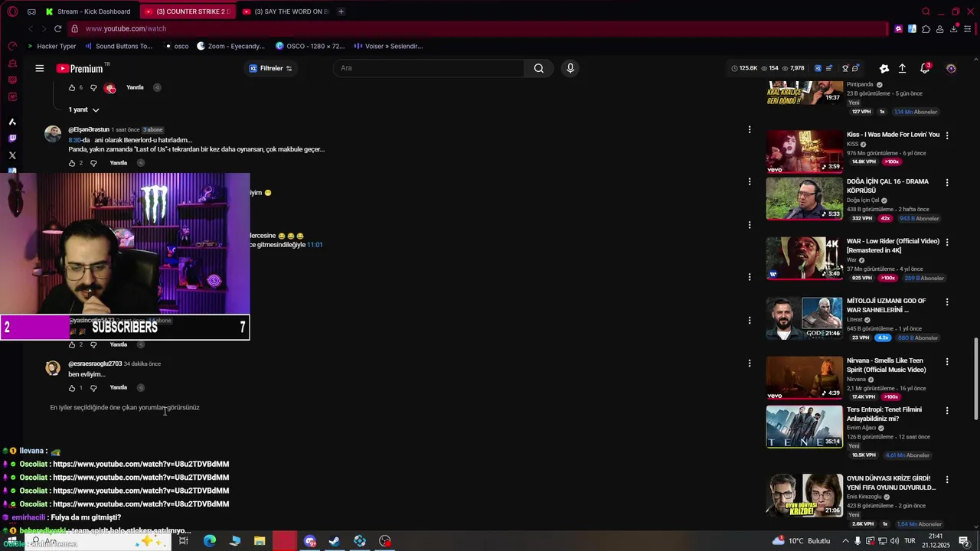
Task: Open Opera GX main menu logo
Action: pyautogui.click(x=12, y=11)
